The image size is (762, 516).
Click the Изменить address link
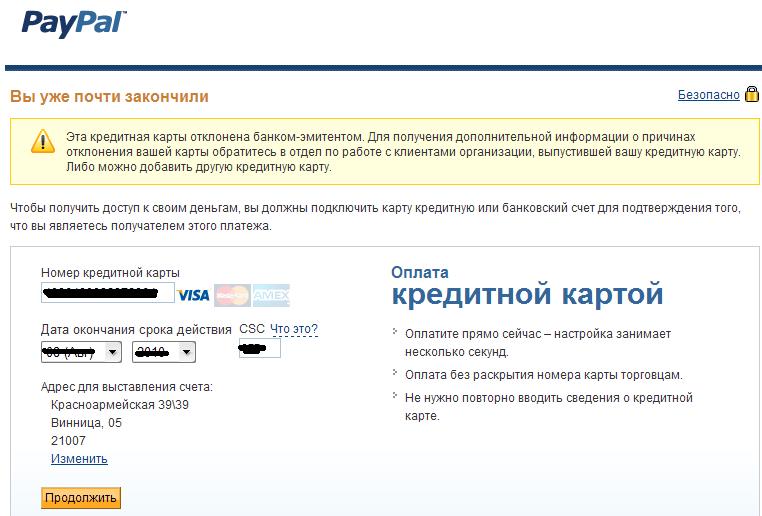[79, 459]
